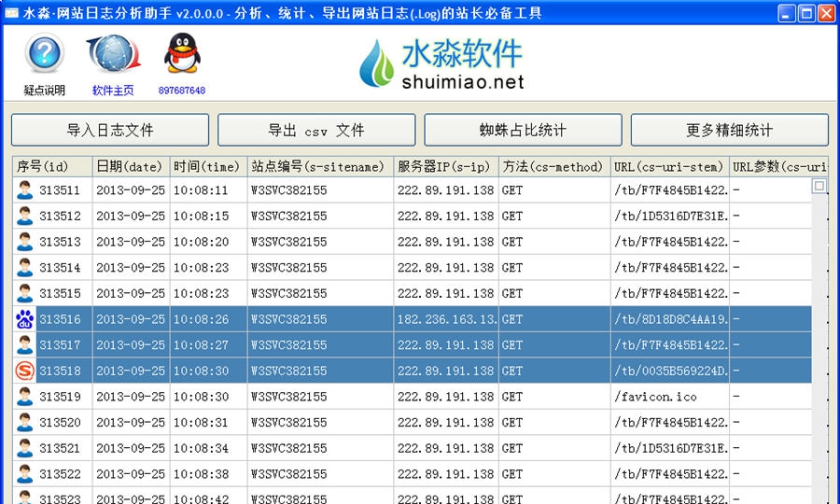Click GET method cell of row 313519

tap(554, 397)
